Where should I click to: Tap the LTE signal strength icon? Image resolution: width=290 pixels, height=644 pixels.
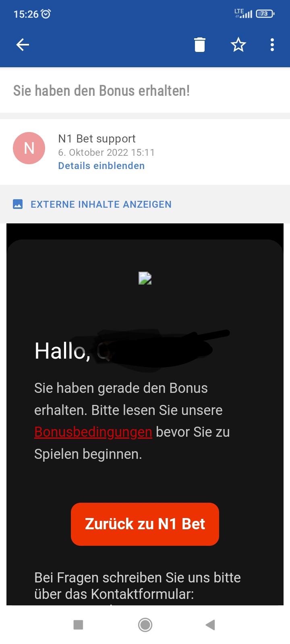click(243, 13)
